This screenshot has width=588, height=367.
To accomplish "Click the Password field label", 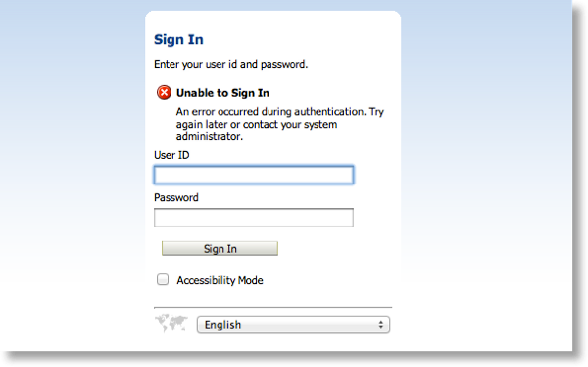I will (x=175, y=197).
